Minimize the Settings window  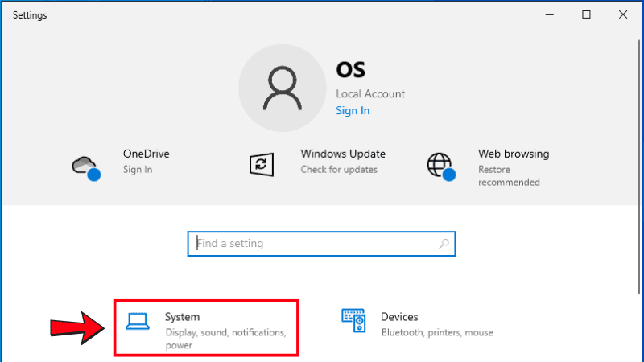point(549,14)
